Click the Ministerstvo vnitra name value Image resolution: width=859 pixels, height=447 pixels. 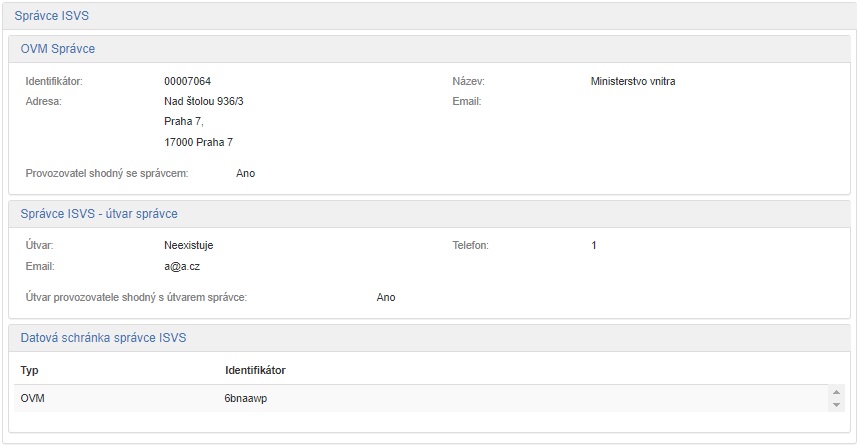coord(633,81)
